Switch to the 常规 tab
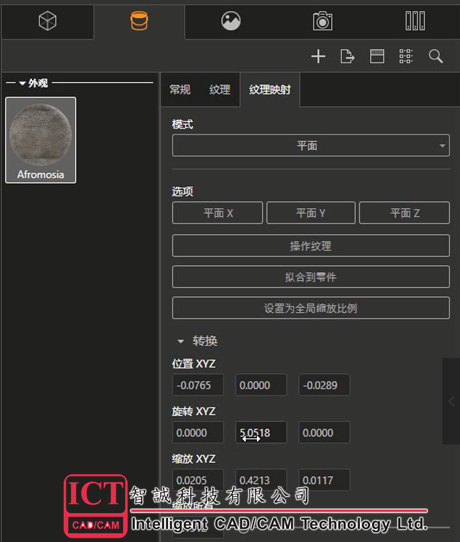The image size is (460, 542). coord(180,90)
